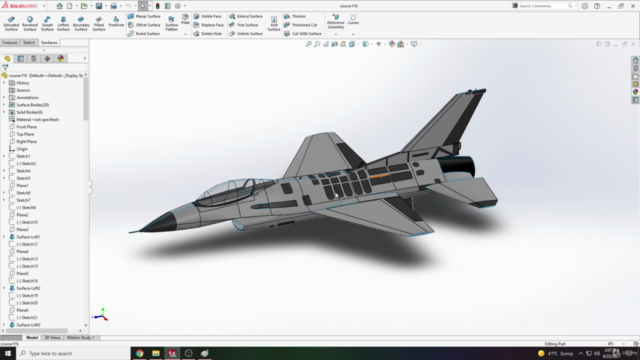Switch to the Model tab at bottom
The image size is (640, 360).
coord(32,338)
